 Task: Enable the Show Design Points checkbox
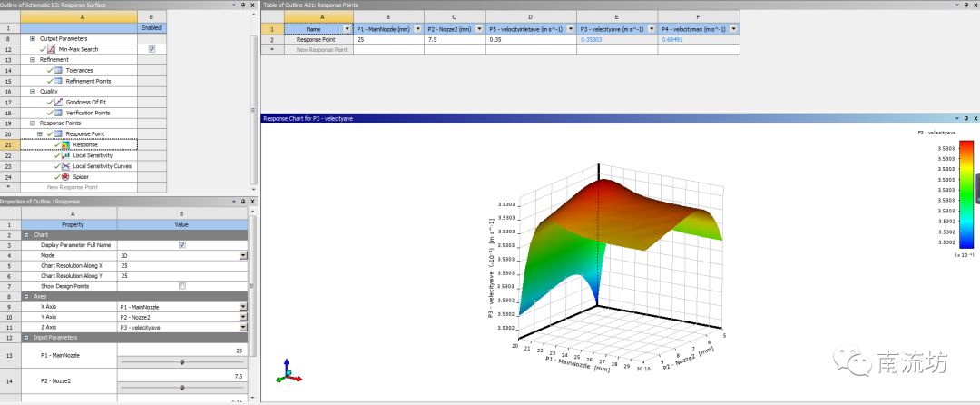coord(182,286)
